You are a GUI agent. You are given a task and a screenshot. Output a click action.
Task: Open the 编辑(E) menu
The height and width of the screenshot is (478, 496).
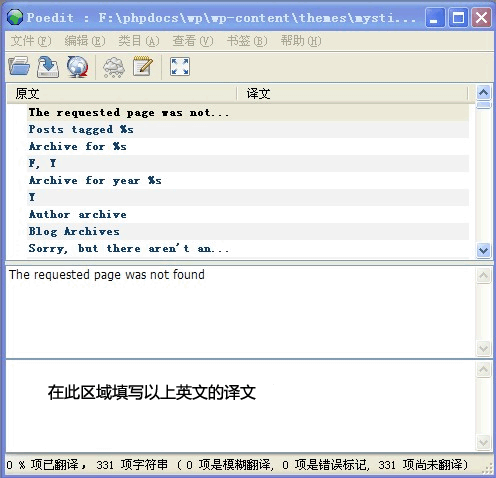click(85, 41)
